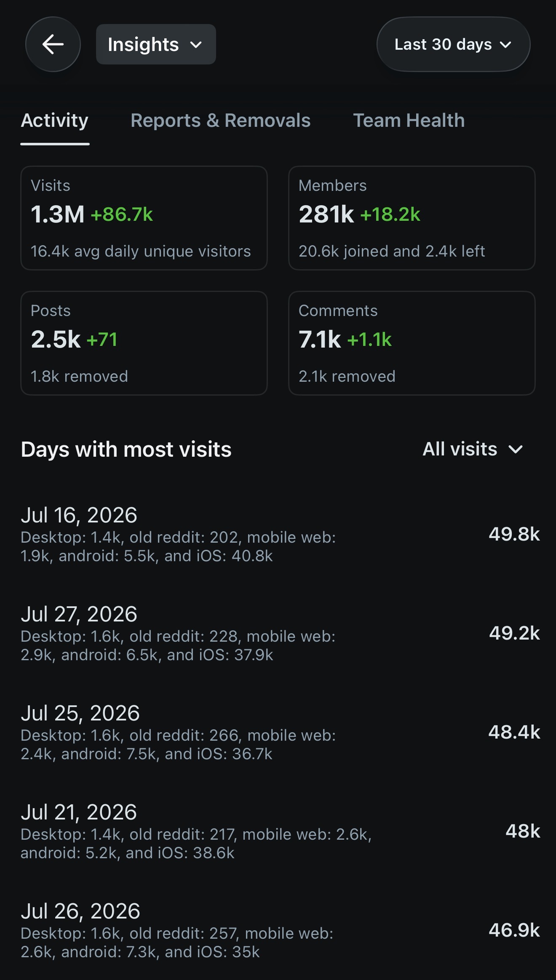Screen dimensions: 556x980
Task: Open the Posts stats card
Action: 144,343
